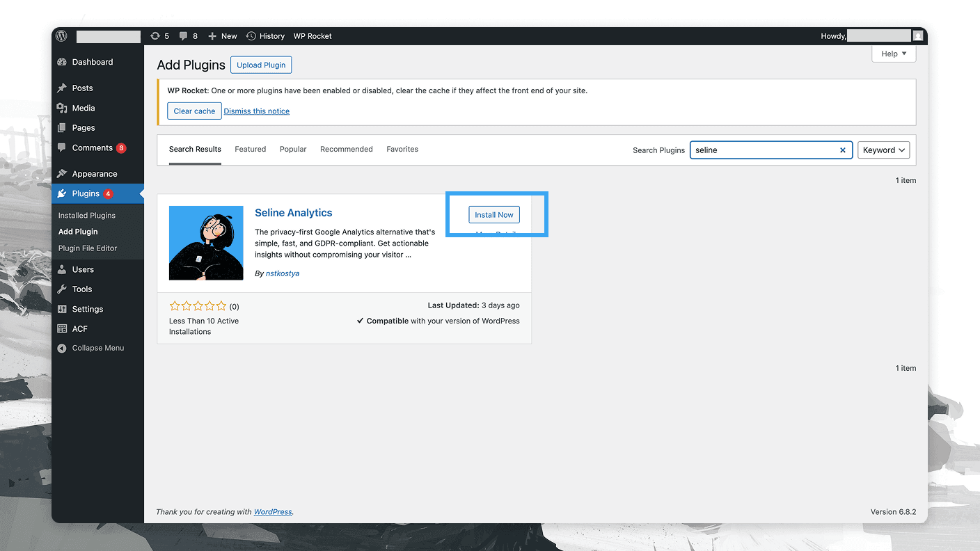The image size is (980, 551).
Task: Select the Search Results tab
Action: (195, 149)
